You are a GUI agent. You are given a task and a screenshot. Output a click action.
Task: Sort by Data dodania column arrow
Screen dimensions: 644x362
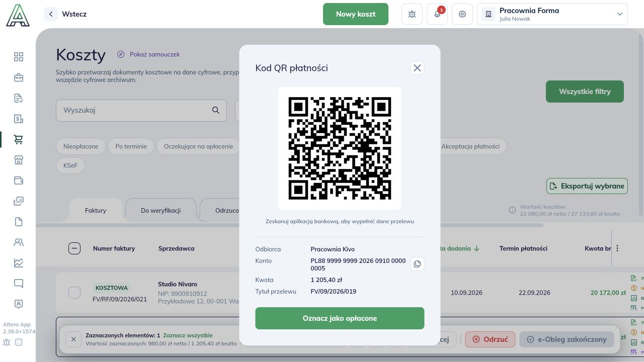(476, 248)
